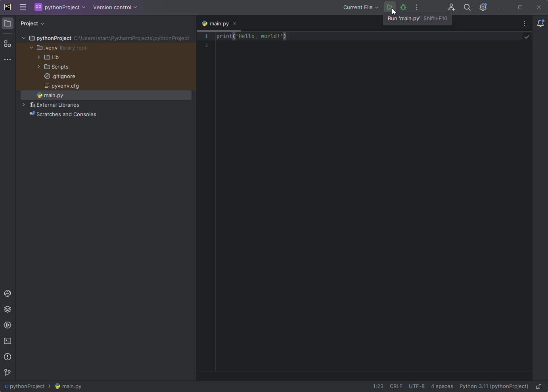
Task: Open the hamburger main menu
Action: (x=23, y=7)
